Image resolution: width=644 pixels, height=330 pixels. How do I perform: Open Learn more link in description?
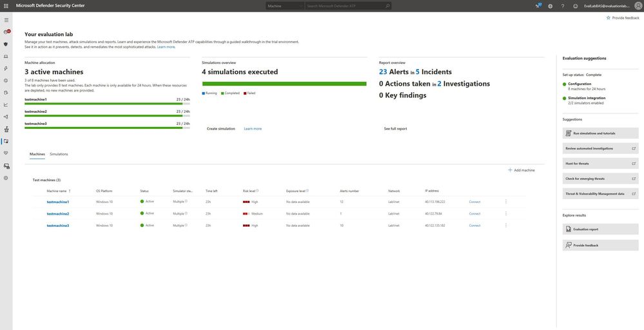pyautogui.click(x=166, y=47)
